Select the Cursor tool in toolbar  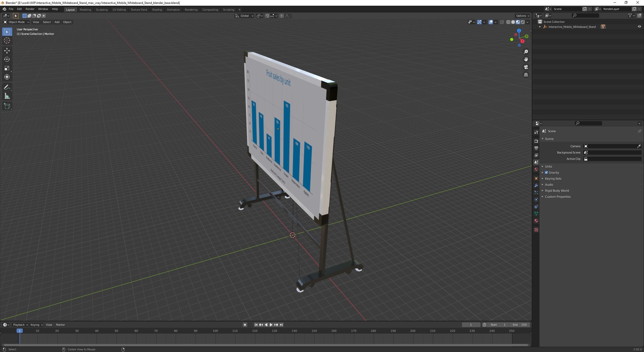[7, 41]
